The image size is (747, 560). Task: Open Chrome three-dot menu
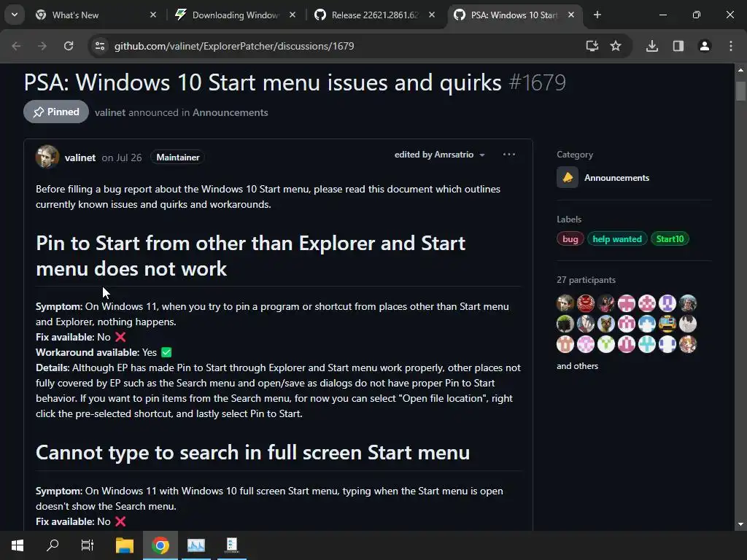click(731, 46)
